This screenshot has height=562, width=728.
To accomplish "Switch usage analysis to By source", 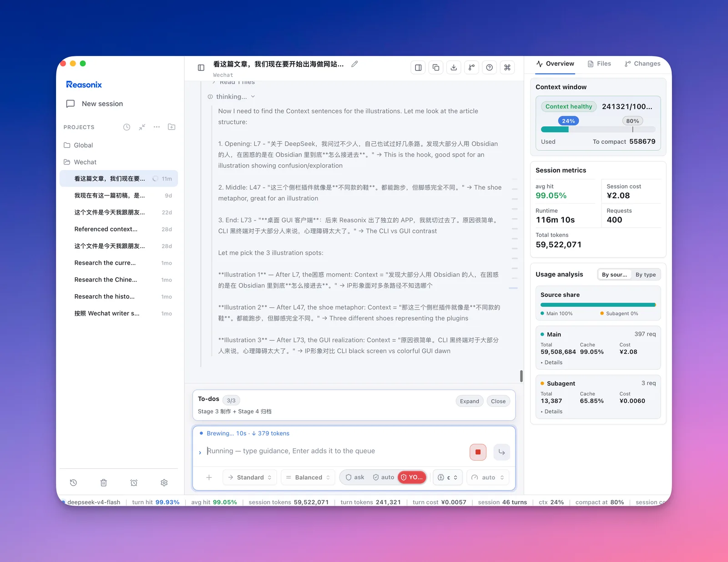I will [614, 275].
